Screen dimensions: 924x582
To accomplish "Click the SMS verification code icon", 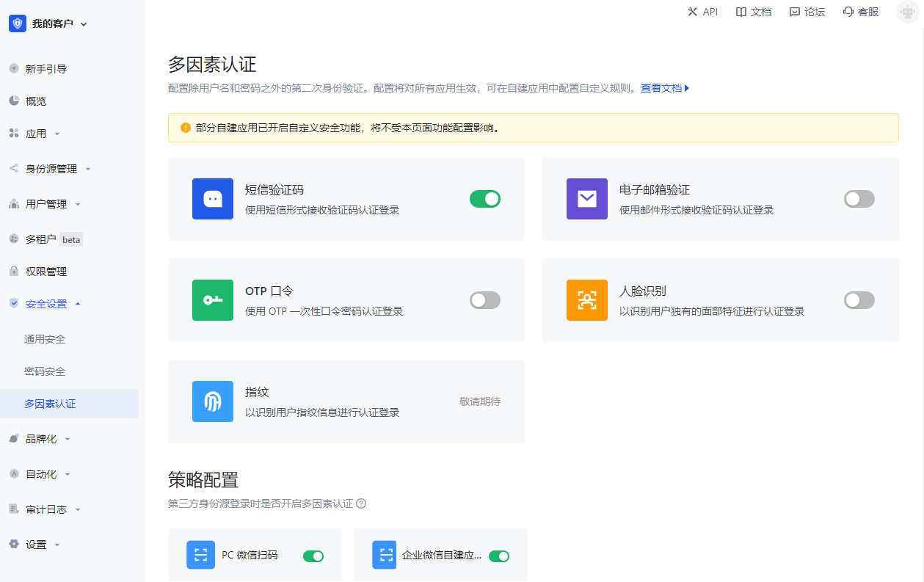I will [212, 199].
